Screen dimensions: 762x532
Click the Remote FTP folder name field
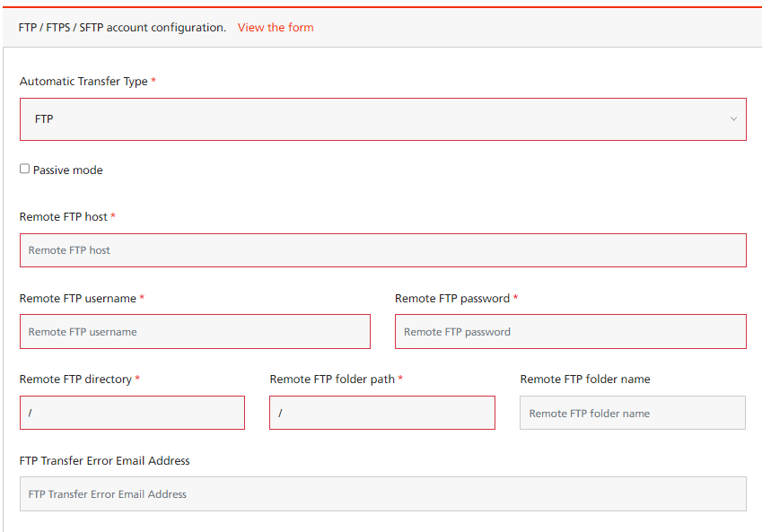pos(633,413)
